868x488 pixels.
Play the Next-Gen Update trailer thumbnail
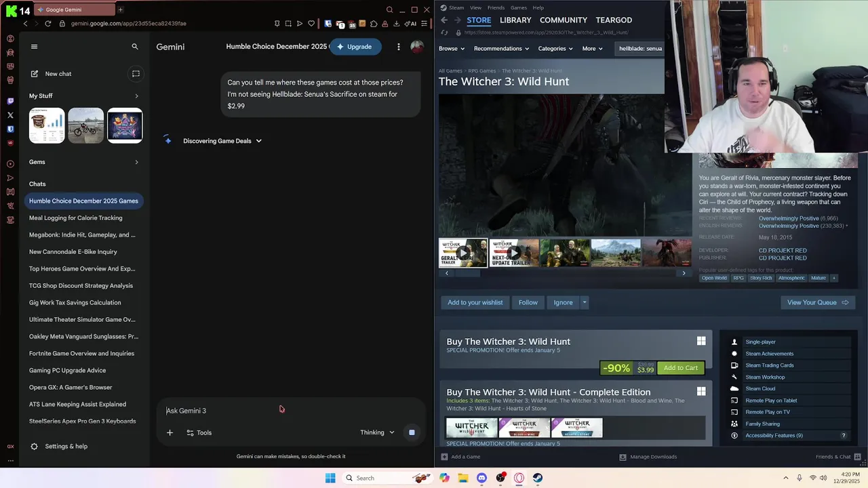tap(514, 253)
